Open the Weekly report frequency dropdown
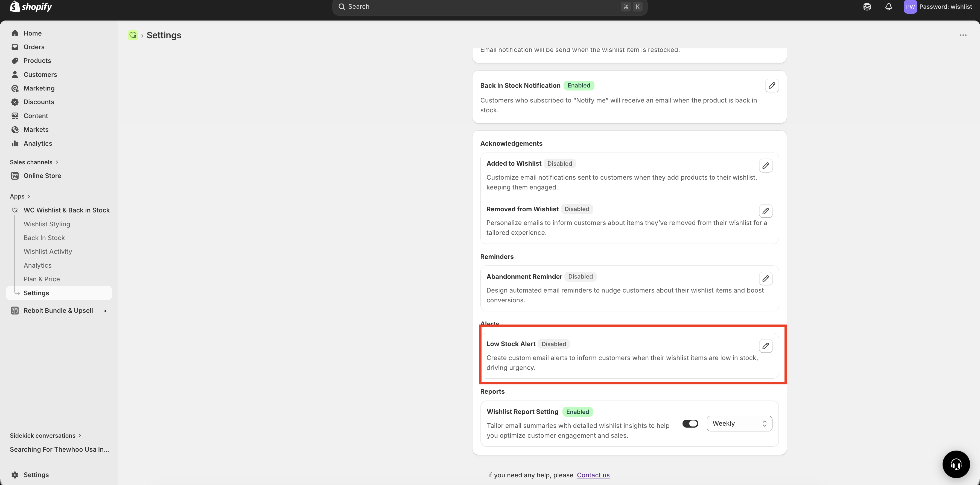The width and height of the screenshot is (980, 485). [739, 423]
